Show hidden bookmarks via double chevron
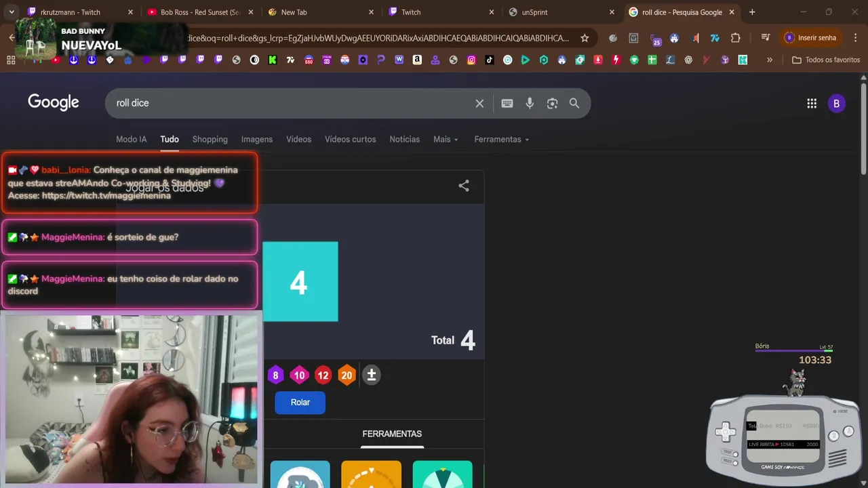The height and width of the screenshot is (488, 868). coord(769,60)
